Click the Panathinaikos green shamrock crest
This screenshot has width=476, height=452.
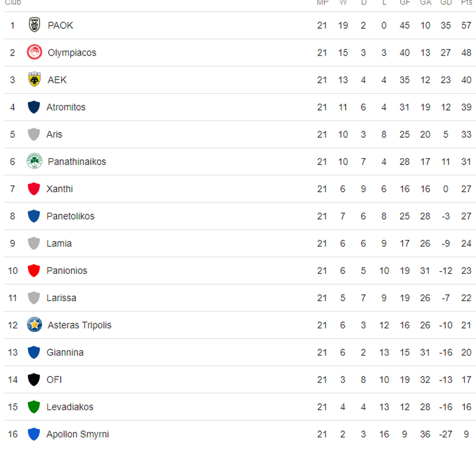34,162
